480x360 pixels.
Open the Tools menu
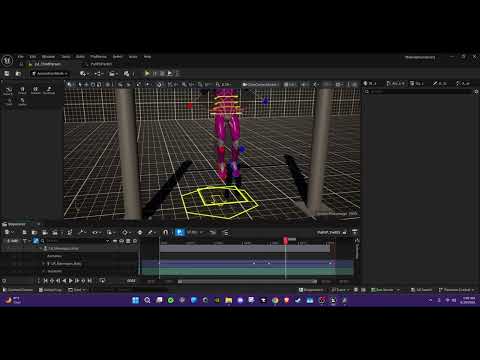click(66, 57)
